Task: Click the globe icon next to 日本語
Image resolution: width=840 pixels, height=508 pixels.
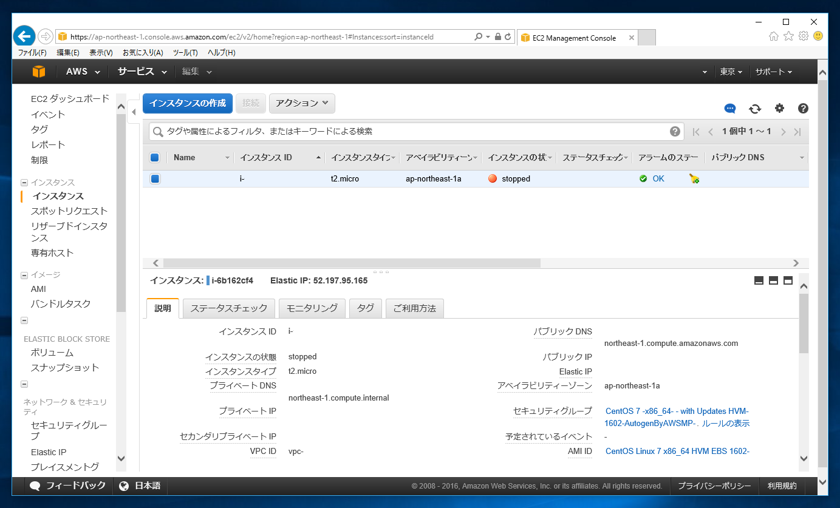Action: [x=124, y=486]
